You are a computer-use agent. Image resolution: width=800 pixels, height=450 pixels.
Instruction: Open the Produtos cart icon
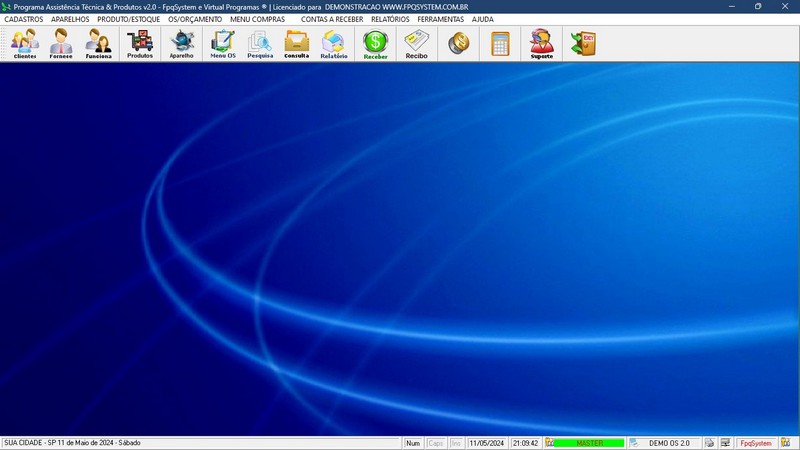[x=140, y=44]
